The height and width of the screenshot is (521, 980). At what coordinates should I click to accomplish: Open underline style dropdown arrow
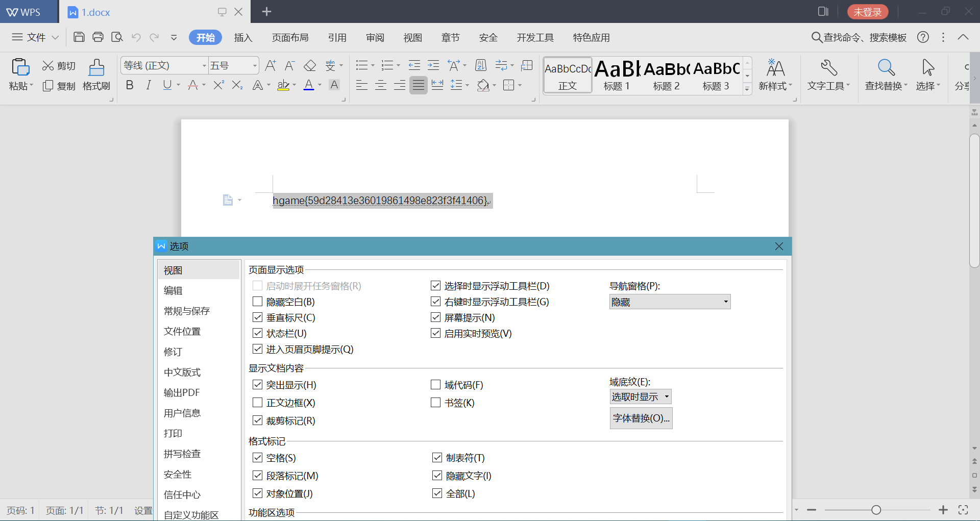(178, 85)
